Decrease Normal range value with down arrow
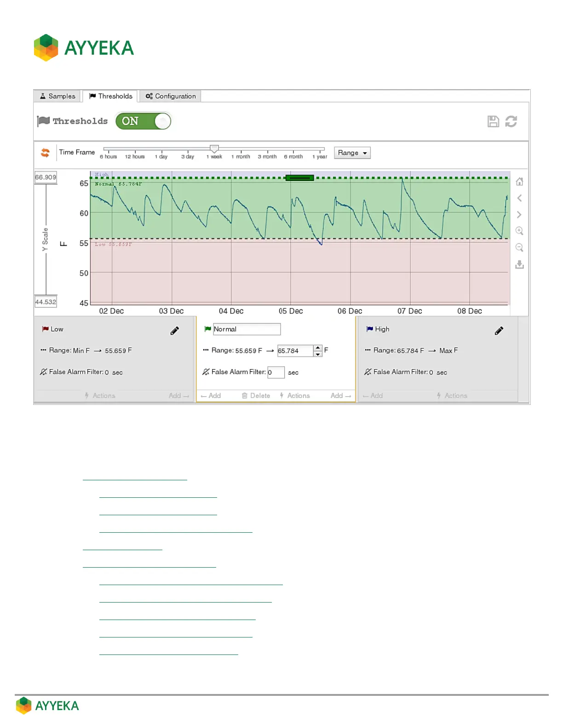The width and height of the screenshot is (563, 728). point(318,354)
